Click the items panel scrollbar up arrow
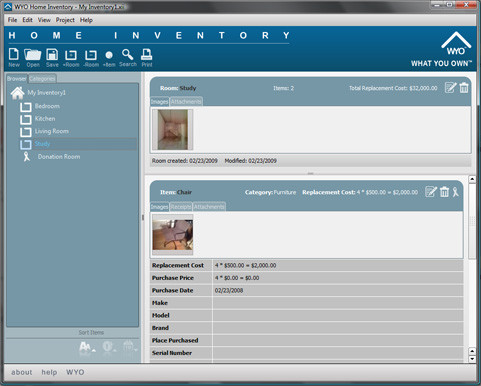 point(472,179)
